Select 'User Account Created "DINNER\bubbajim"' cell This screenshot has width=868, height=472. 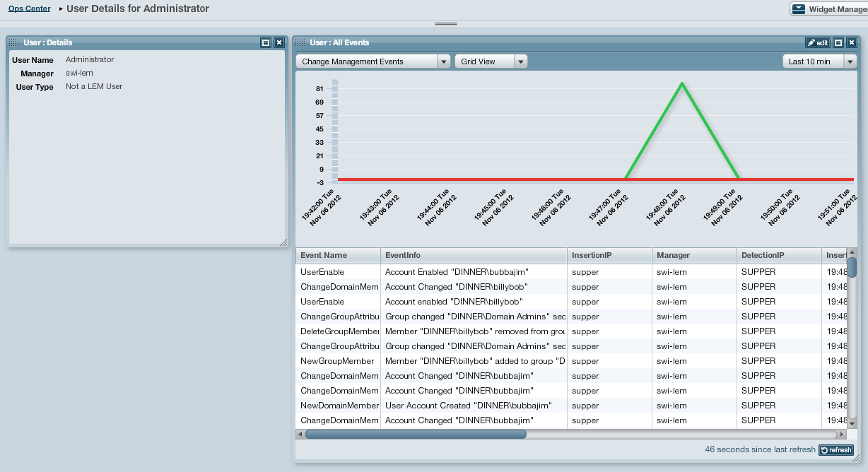tap(474, 406)
